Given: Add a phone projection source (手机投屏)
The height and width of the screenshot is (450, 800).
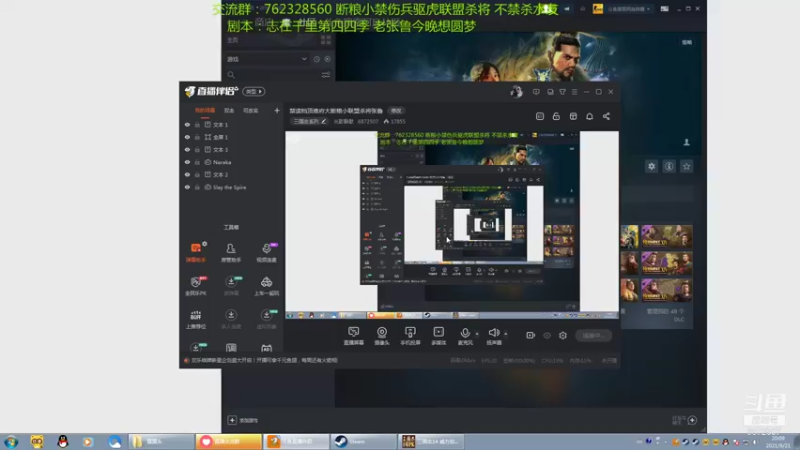Looking at the screenshot, I should pos(410,336).
